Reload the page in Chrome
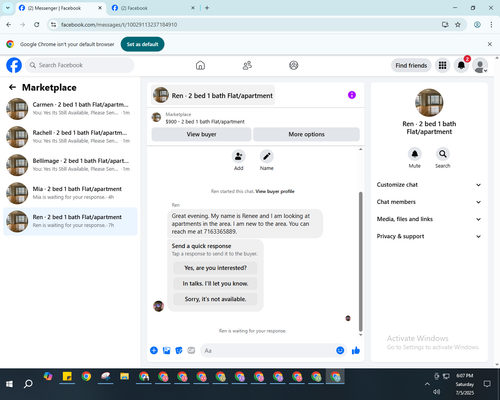The width and height of the screenshot is (500, 400). pyautogui.click(x=37, y=25)
